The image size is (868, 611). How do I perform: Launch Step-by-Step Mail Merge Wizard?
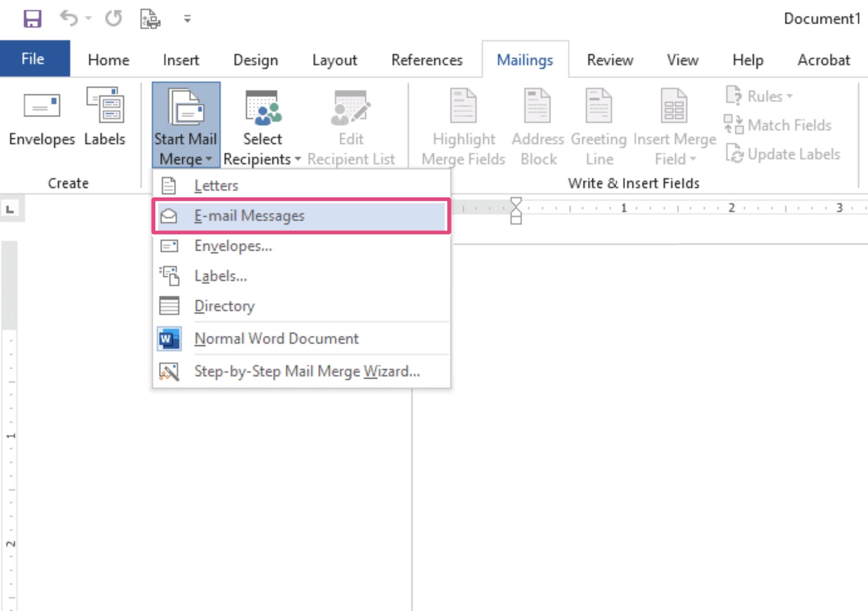point(302,372)
